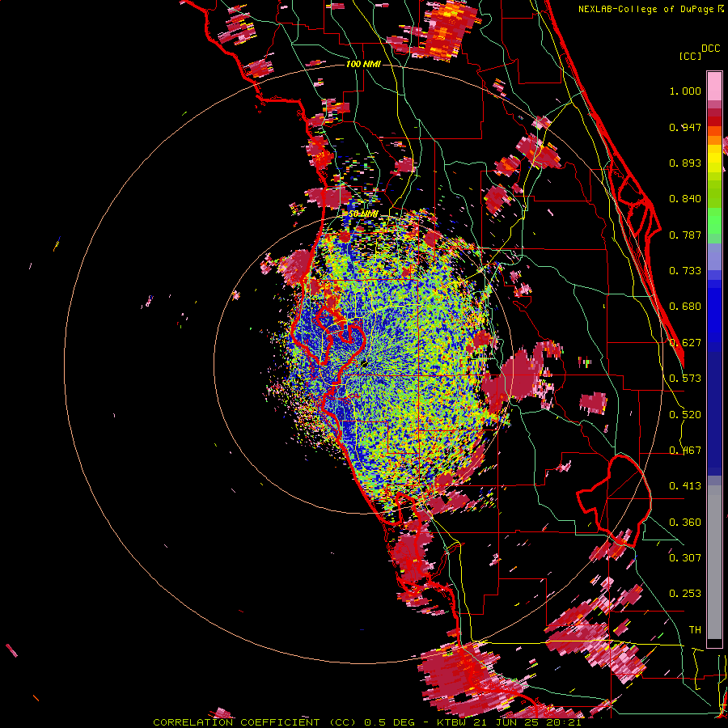Click the 0.573 legend value

point(685,379)
